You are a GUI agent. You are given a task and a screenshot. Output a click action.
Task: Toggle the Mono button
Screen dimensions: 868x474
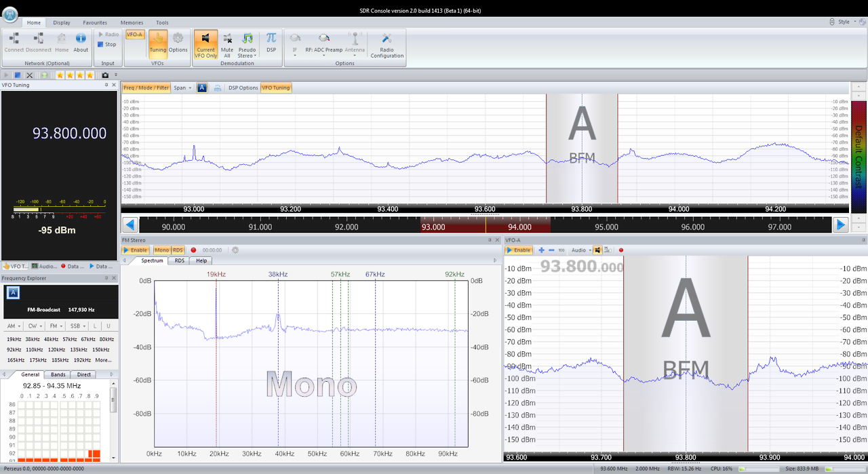[x=161, y=250]
